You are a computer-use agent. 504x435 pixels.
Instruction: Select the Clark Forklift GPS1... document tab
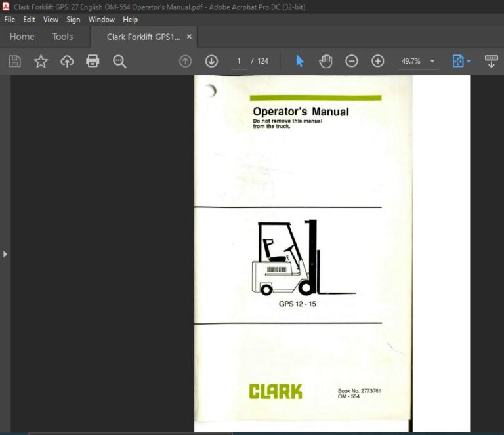click(143, 37)
